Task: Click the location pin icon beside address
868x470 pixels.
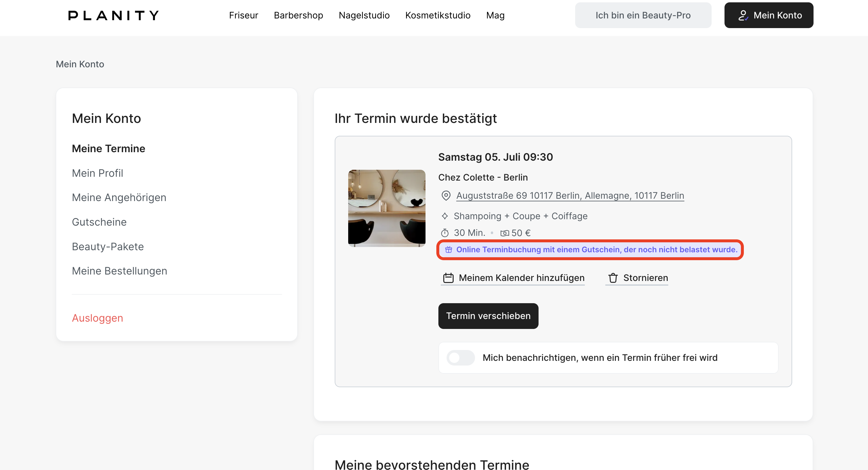Action: point(446,195)
